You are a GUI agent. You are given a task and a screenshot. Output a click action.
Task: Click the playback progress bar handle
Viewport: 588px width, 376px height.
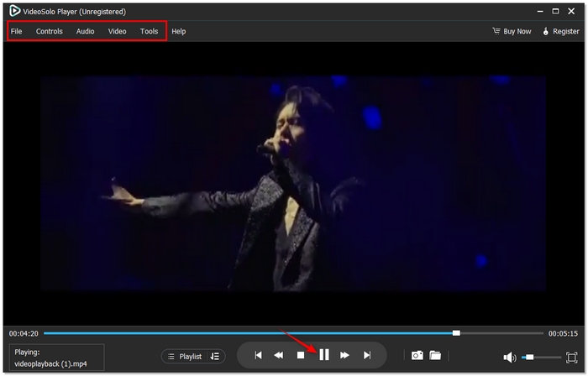(456, 333)
